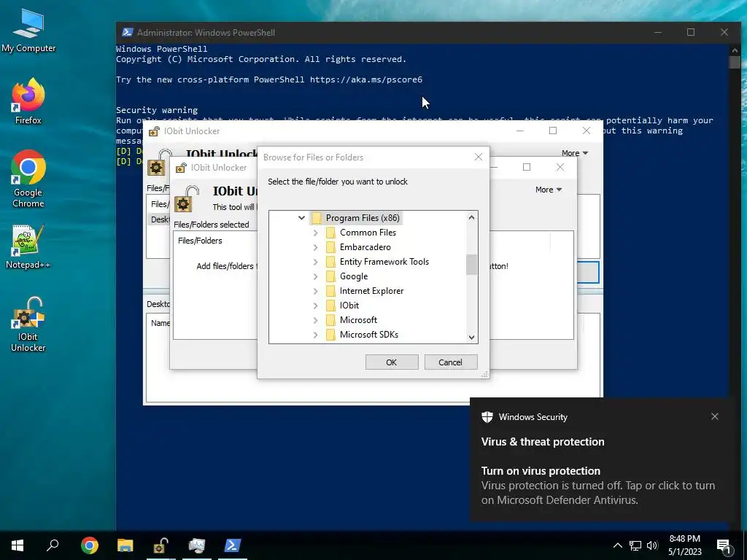
Task: Click Cancel in Browse dialog
Action: click(450, 362)
